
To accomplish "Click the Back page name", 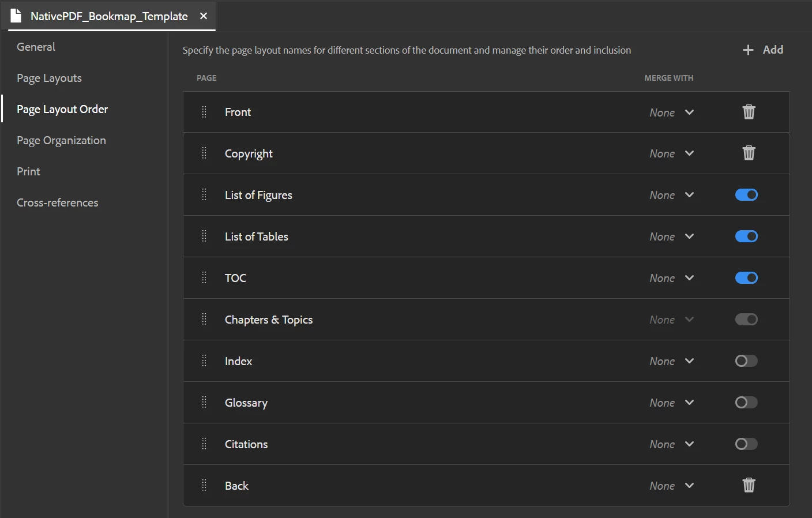I will point(236,486).
